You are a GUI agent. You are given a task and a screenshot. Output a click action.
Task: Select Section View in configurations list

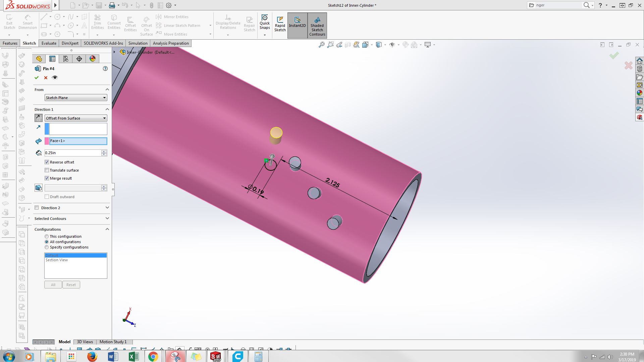pos(57,260)
